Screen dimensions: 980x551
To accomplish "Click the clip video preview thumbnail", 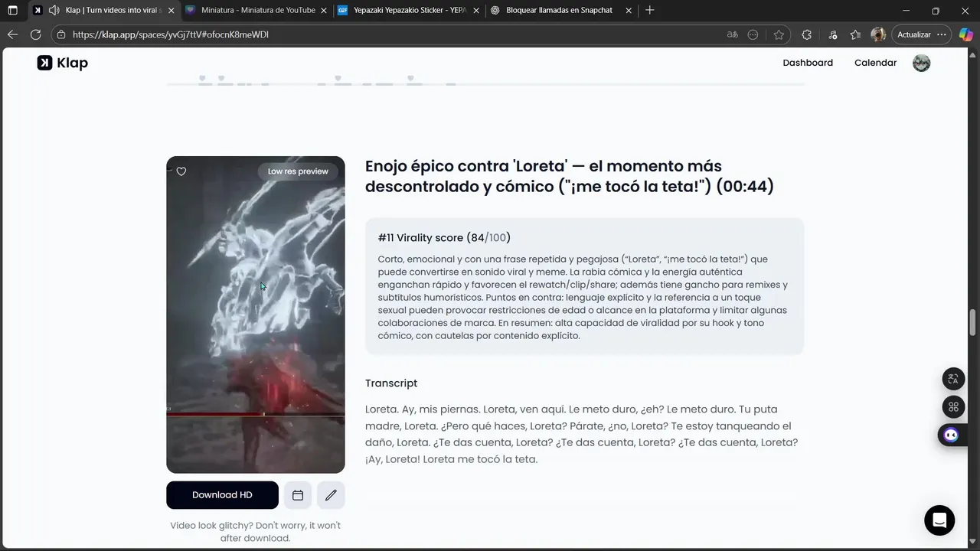I will (x=256, y=315).
